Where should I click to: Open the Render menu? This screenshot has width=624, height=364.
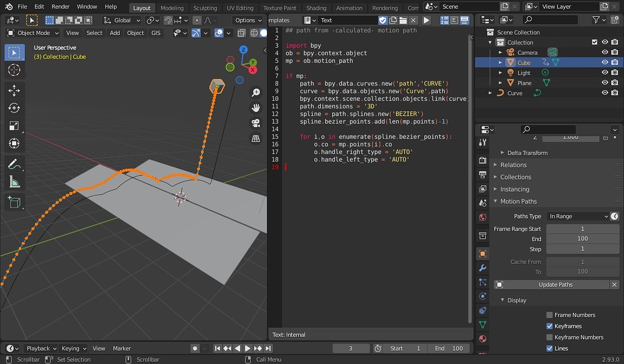pyautogui.click(x=60, y=7)
